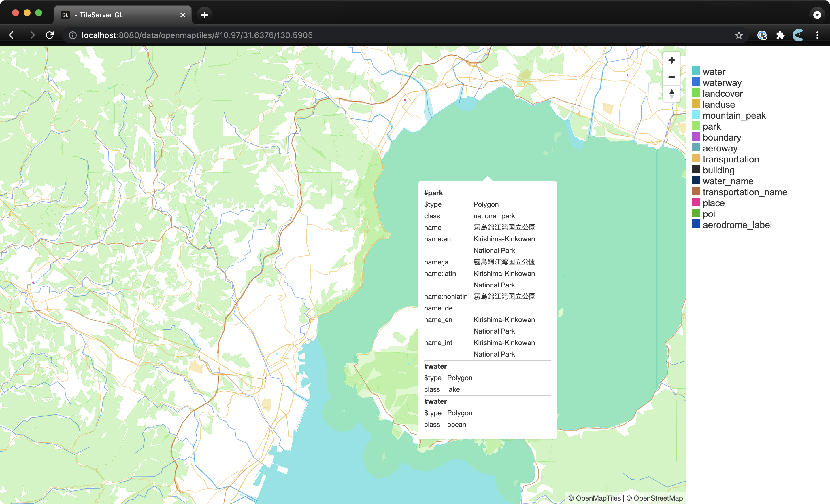Open the browser extensions puzzle menu

pos(780,35)
